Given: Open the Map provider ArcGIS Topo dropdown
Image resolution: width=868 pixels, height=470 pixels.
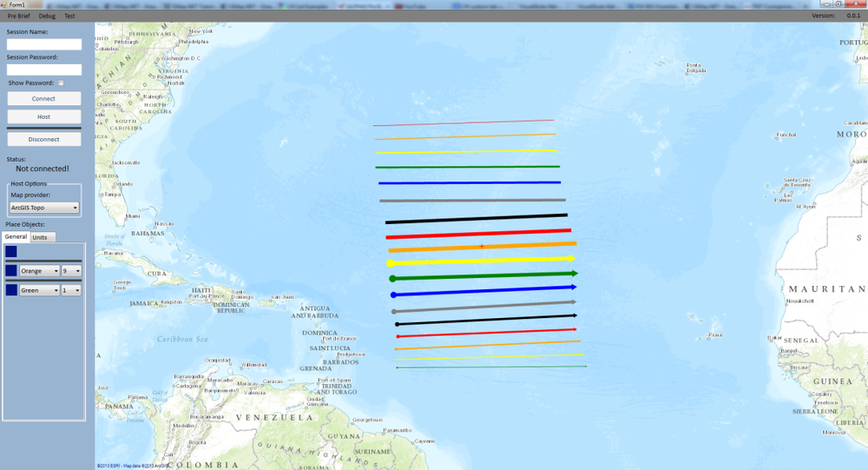Looking at the screenshot, I should pos(44,208).
